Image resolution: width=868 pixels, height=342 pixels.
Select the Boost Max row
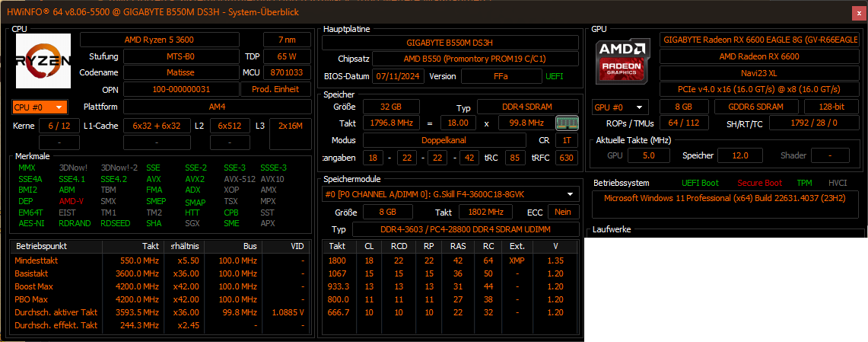point(161,286)
